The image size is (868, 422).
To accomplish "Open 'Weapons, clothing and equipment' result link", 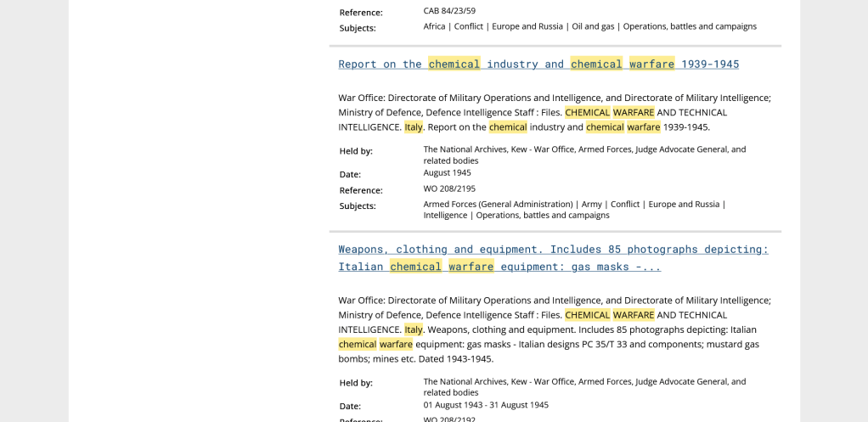I will pyautogui.click(x=552, y=250).
